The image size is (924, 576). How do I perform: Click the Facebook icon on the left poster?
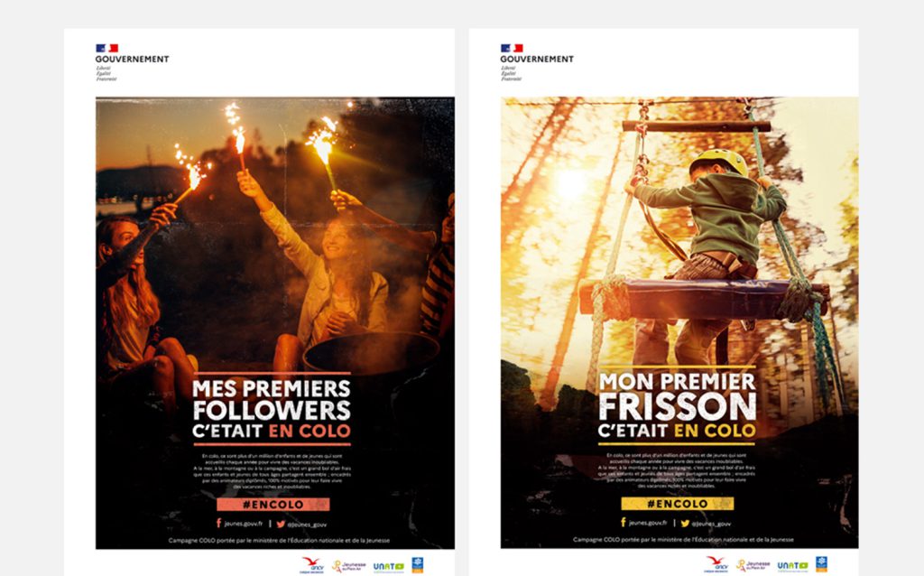218,523
